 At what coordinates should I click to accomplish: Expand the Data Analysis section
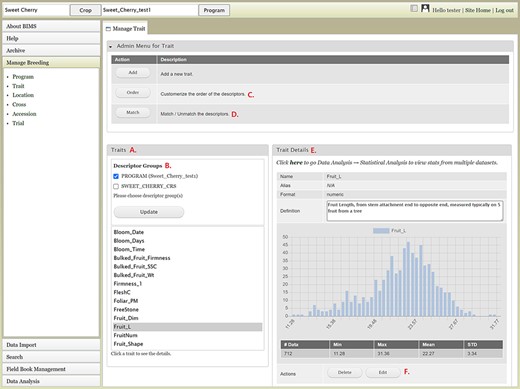(51, 381)
